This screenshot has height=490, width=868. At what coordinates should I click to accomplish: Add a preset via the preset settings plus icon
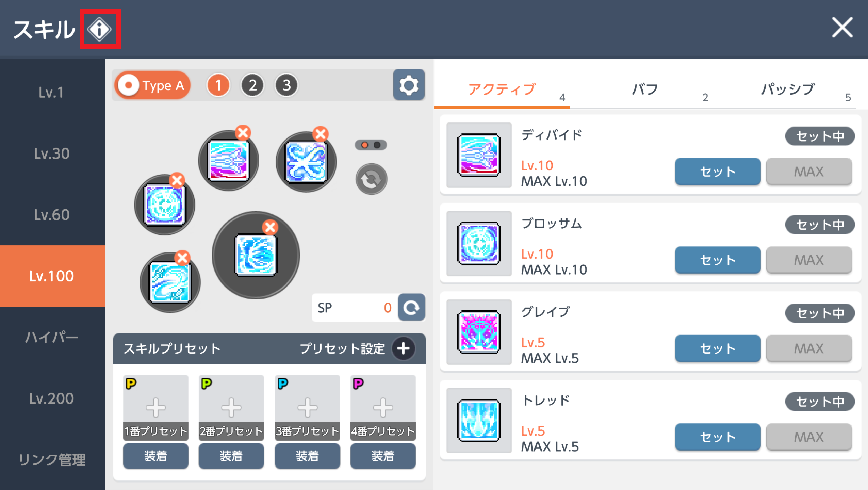pyautogui.click(x=404, y=348)
